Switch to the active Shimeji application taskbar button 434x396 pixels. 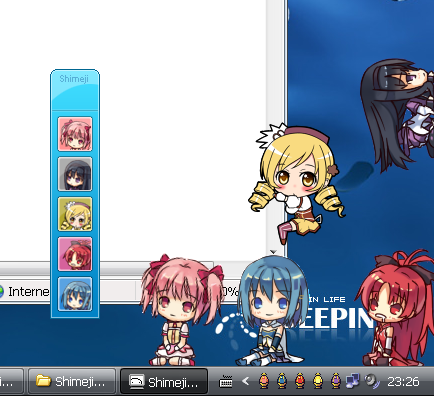click(164, 382)
